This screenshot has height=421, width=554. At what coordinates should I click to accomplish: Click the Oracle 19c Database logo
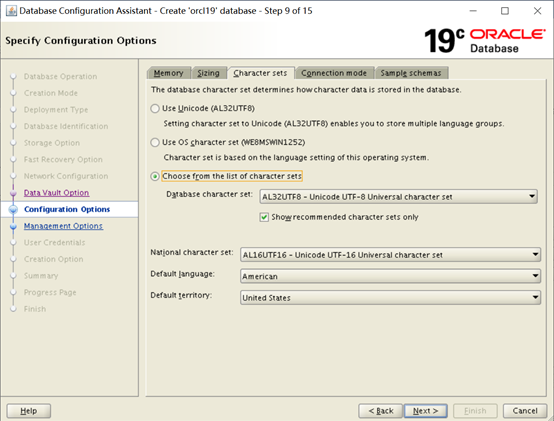point(484,41)
